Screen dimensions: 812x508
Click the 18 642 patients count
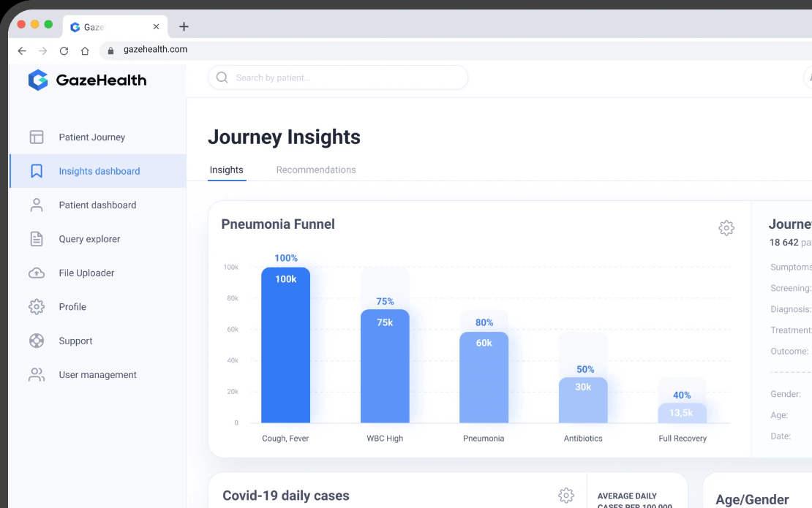790,242
